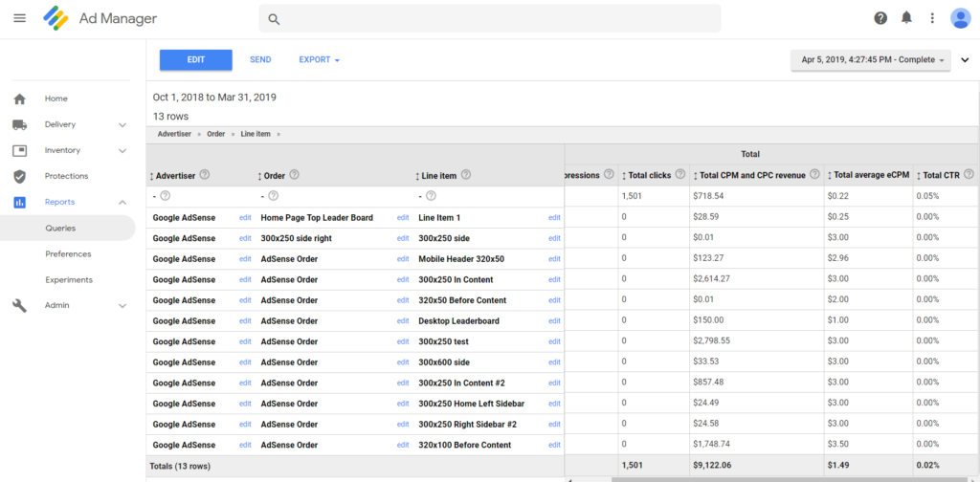Click the Line item breadcrumb dimension
The height and width of the screenshot is (482, 980).
(x=256, y=134)
